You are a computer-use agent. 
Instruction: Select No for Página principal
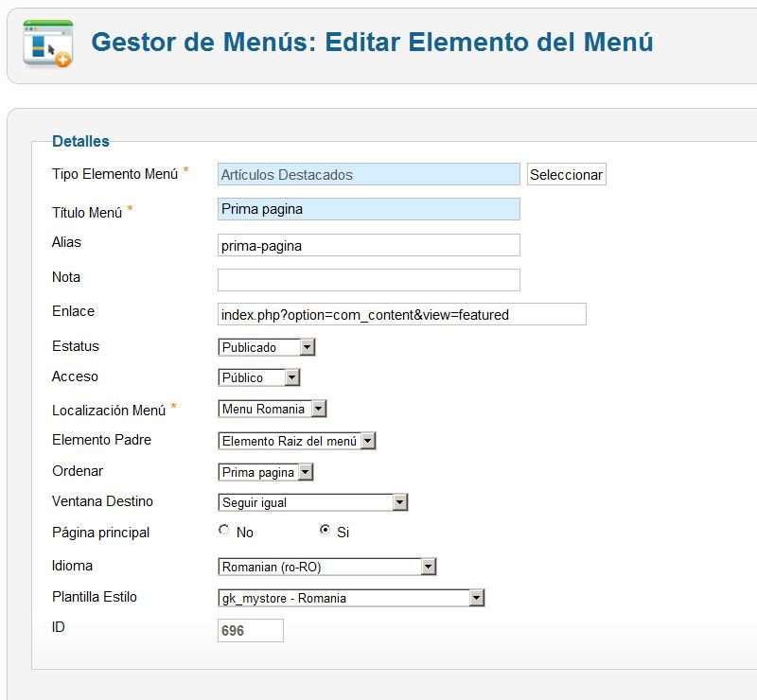223,530
